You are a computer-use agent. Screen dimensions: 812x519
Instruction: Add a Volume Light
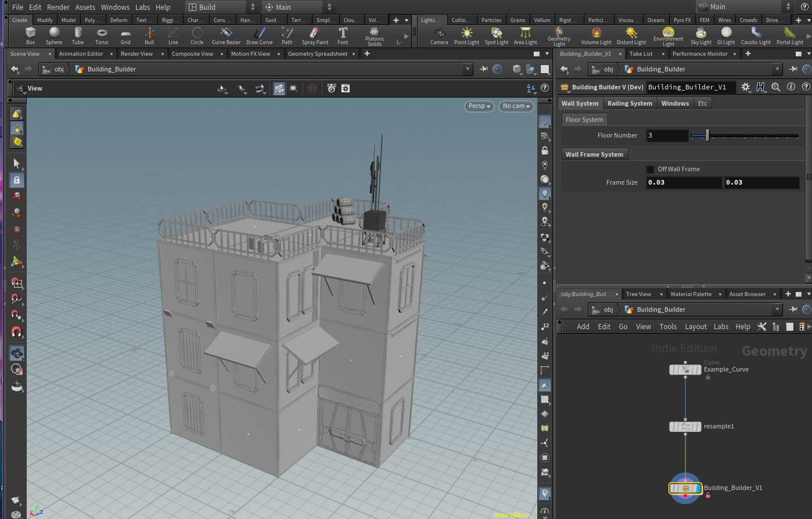(x=596, y=36)
